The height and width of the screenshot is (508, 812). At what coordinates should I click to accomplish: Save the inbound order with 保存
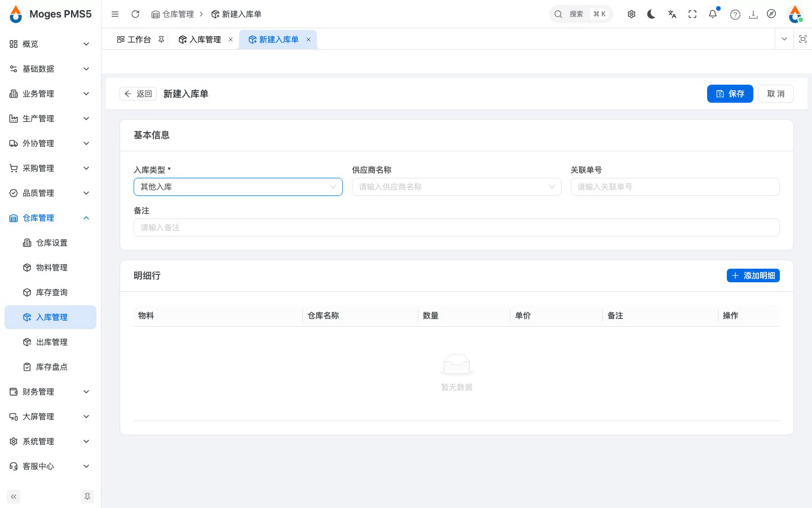(x=730, y=94)
